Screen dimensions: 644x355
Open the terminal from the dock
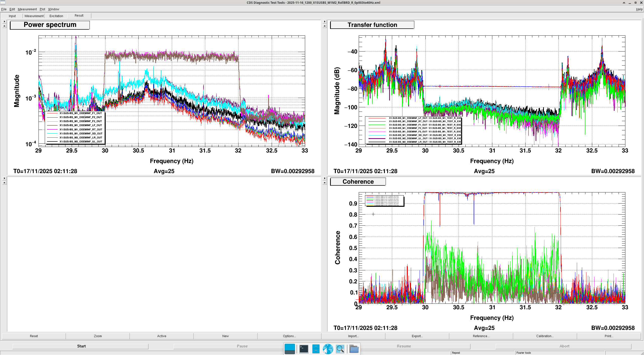(304, 349)
